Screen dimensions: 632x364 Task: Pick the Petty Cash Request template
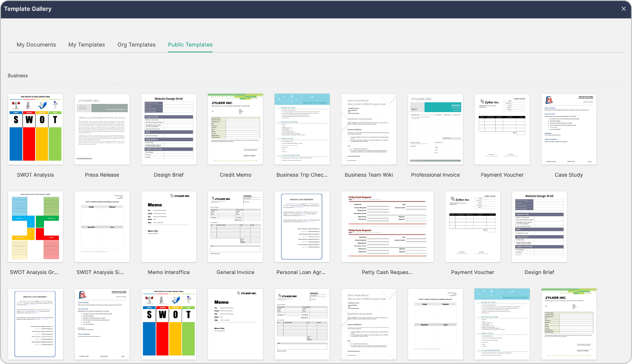[387, 227]
